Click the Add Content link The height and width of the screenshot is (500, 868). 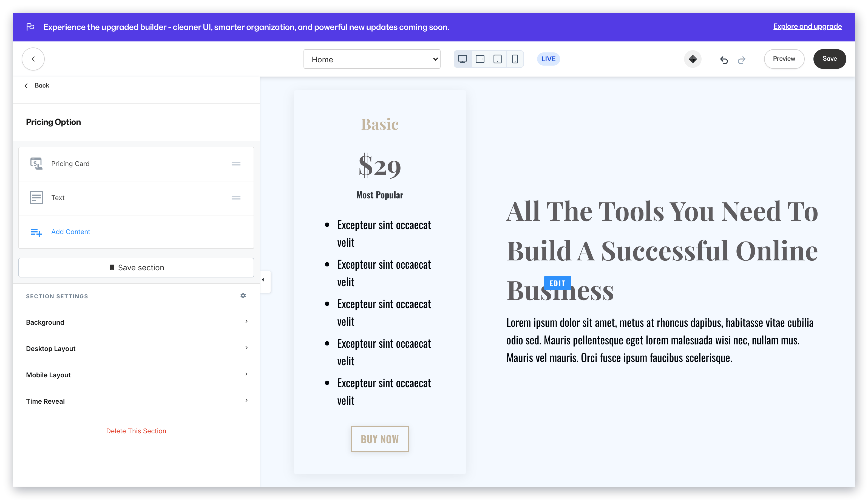[71, 232]
